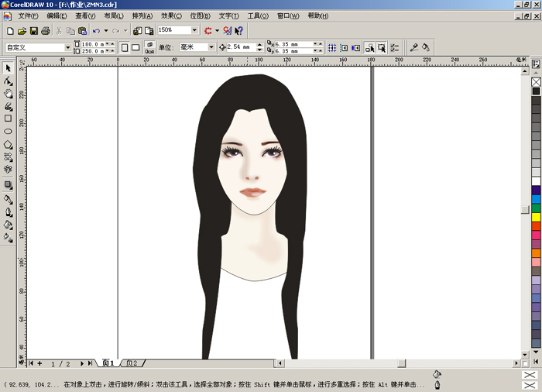Open the 150% zoom level dropdown

click(x=194, y=30)
